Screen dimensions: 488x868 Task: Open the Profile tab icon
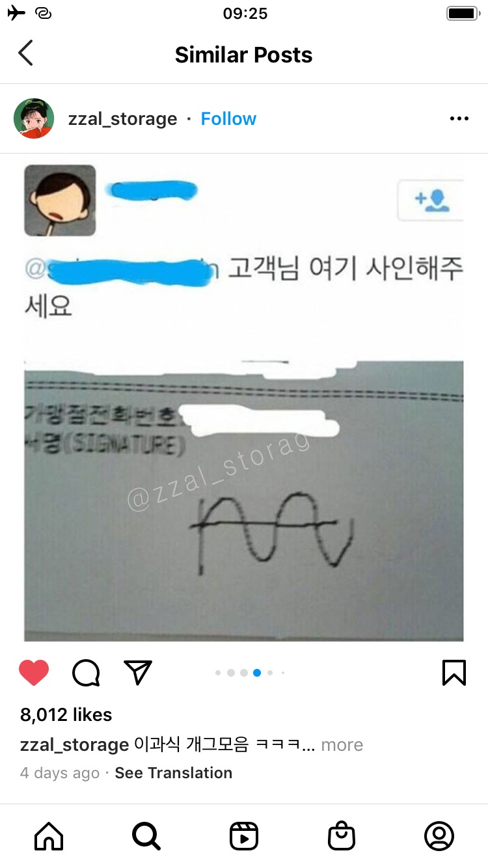(x=439, y=836)
